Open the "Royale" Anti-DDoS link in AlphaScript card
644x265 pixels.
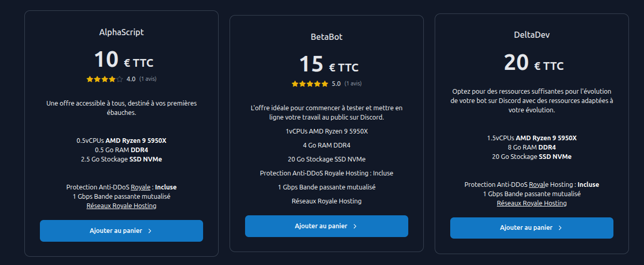140,187
